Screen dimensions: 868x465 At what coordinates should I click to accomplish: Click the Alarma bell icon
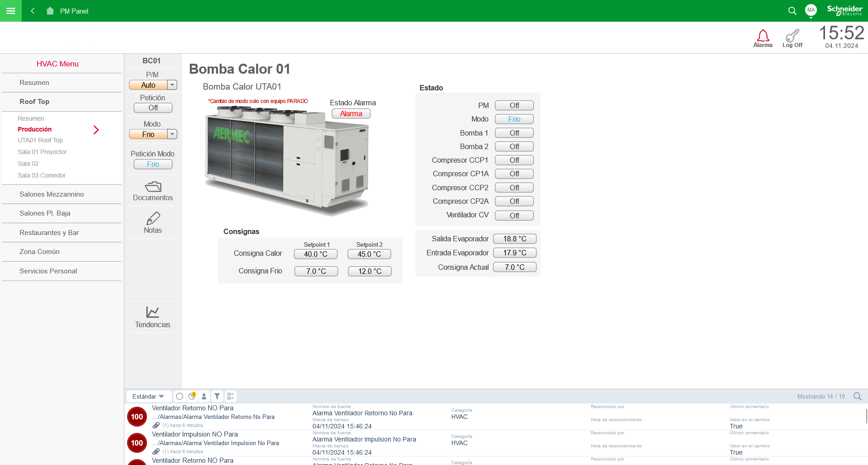click(x=763, y=36)
